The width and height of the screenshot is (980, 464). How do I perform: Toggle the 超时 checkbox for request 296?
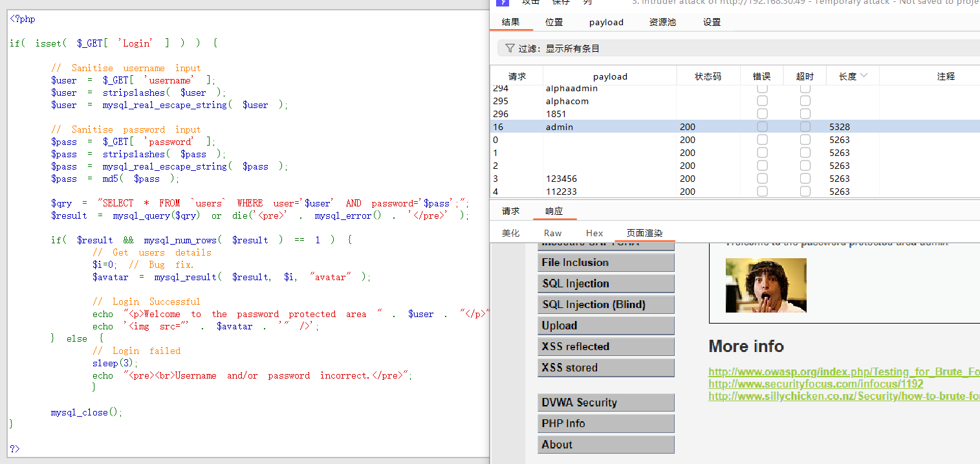point(805,114)
